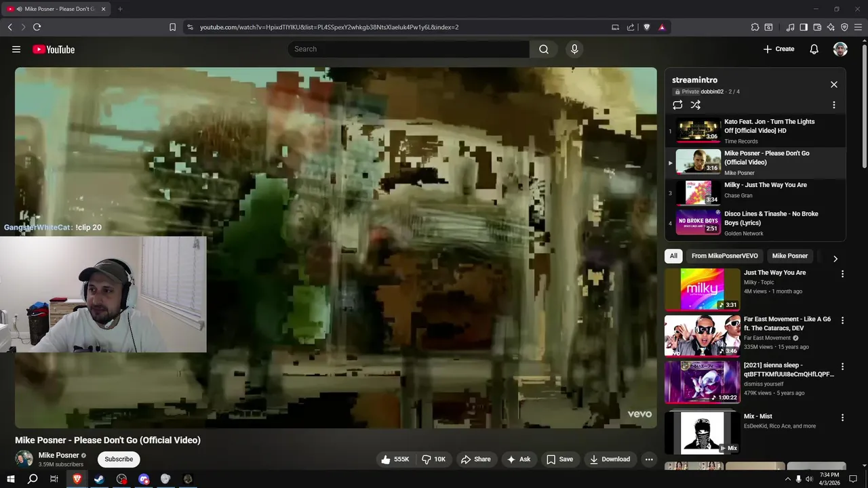Select the Mike Posner filter chip
The image size is (868, 488).
click(x=790, y=256)
